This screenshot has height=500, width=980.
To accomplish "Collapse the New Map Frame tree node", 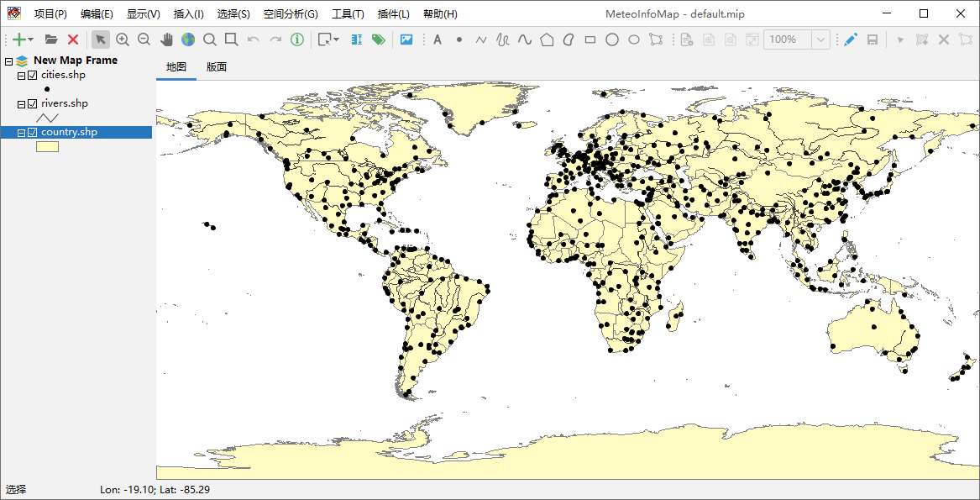I will tap(8, 61).
